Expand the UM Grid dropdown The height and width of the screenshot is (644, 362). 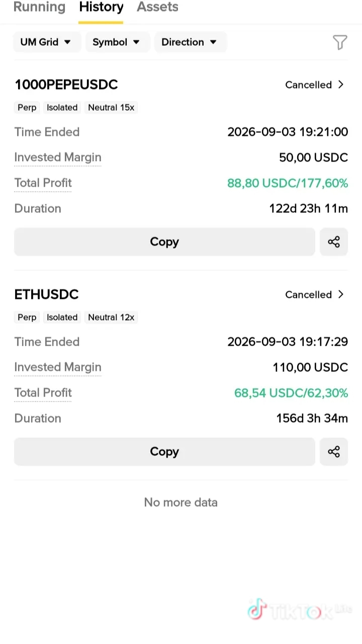point(47,42)
